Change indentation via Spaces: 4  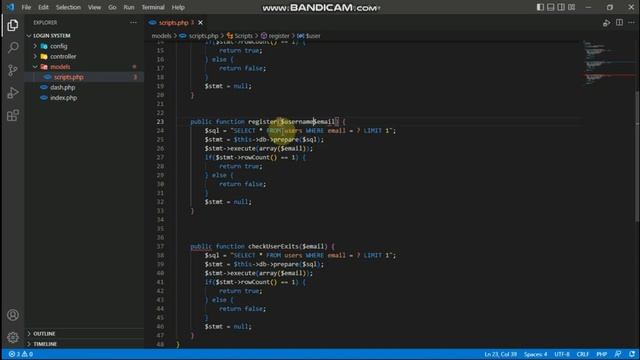[535, 354]
